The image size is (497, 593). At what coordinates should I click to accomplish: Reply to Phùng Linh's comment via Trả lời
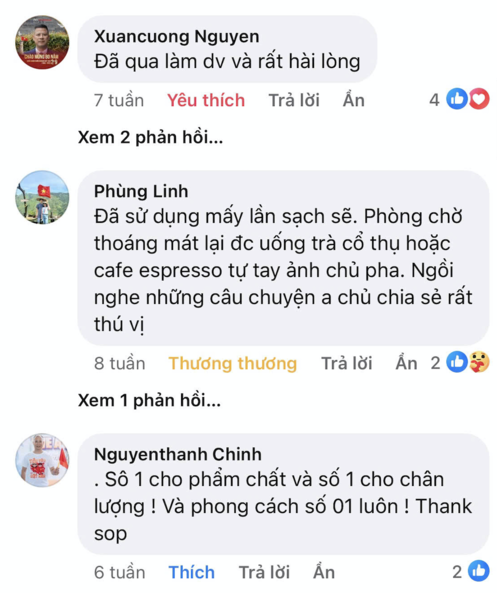click(x=347, y=363)
